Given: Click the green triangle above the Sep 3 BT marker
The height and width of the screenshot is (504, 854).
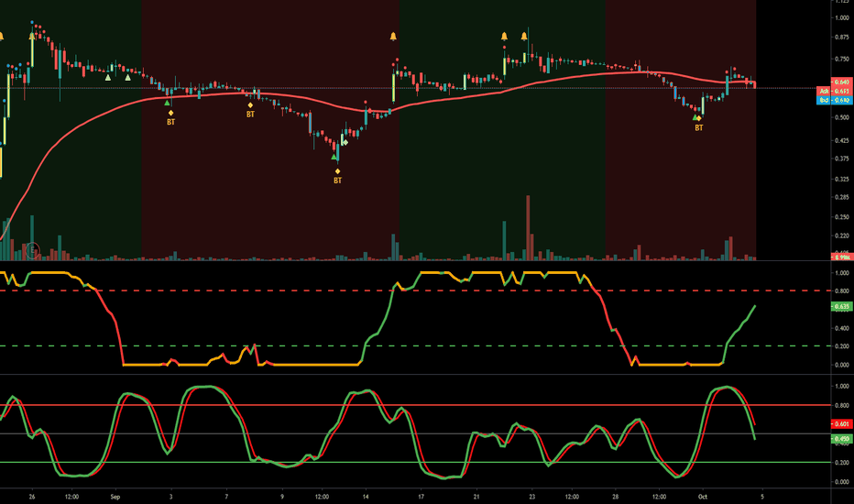Looking at the screenshot, I should (167, 103).
